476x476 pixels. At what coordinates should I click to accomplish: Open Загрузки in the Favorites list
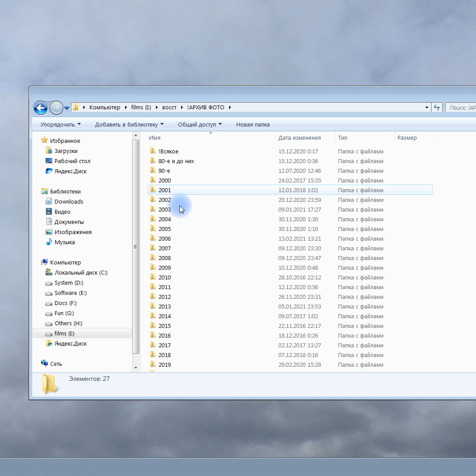pyautogui.click(x=66, y=151)
